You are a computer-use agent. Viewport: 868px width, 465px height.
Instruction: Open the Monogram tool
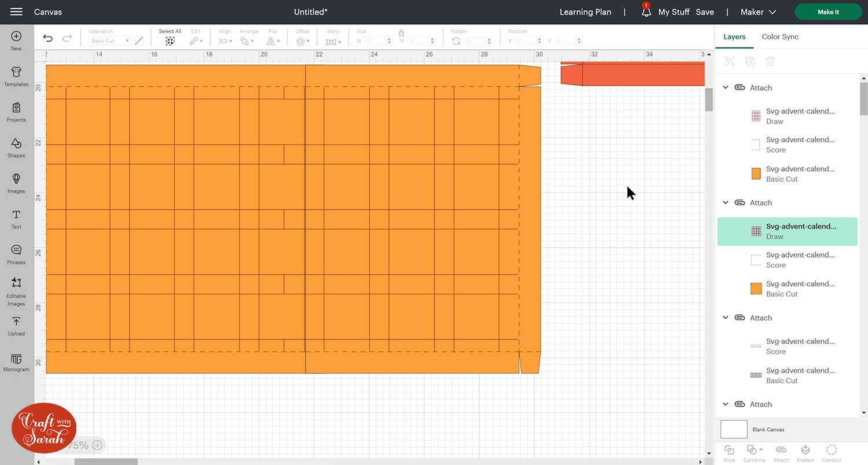[16, 362]
